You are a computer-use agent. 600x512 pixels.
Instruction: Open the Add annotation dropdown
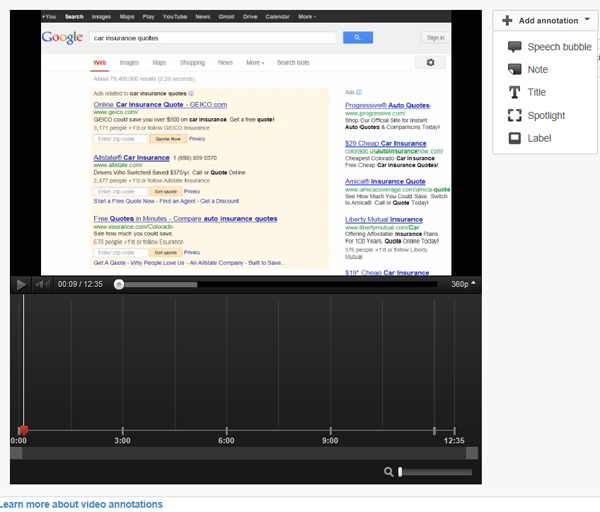(x=545, y=20)
